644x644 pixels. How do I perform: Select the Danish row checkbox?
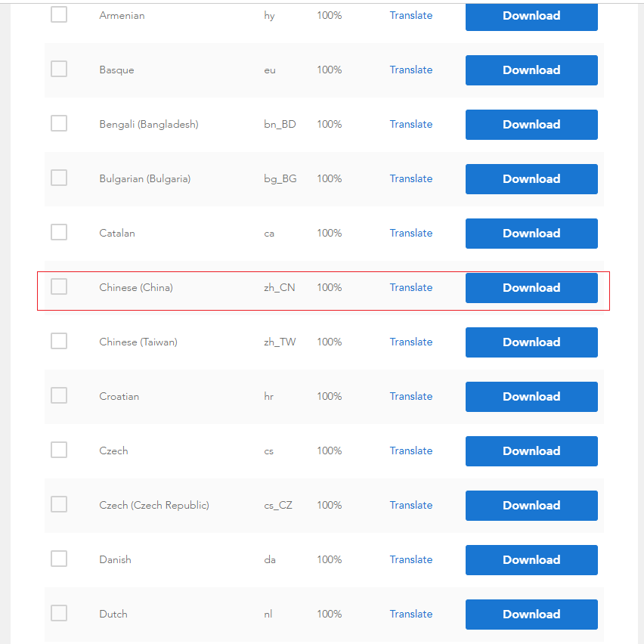(x=59, y=559)
